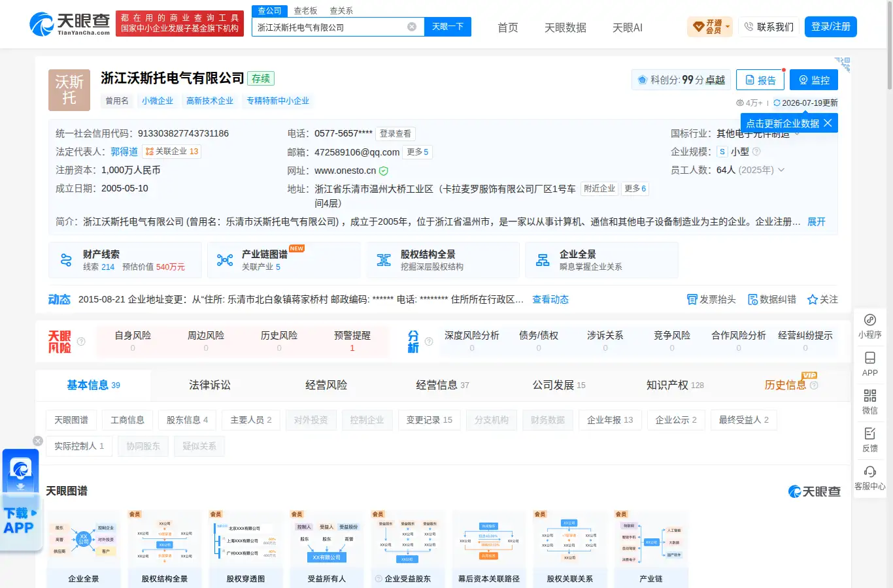Viewport: 893px width, 588px height.
Task: Select the 历史信息 VIP tab
Action: click(791, 385)
